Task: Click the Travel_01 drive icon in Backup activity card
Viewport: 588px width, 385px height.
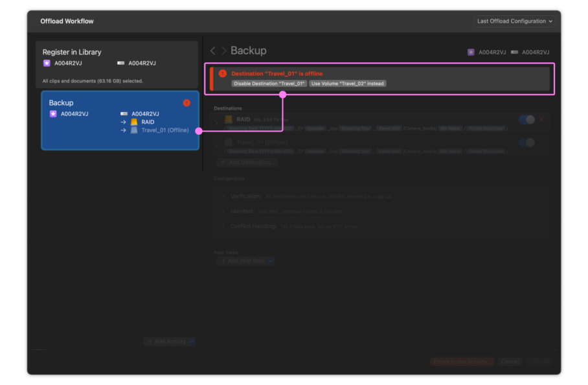Action: click(x=134, y=130)
